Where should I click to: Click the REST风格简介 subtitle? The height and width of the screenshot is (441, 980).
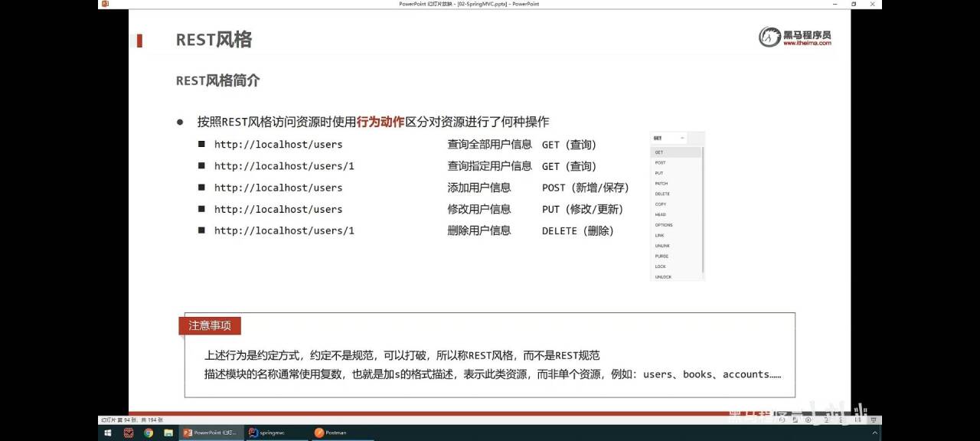pos(218,80)
